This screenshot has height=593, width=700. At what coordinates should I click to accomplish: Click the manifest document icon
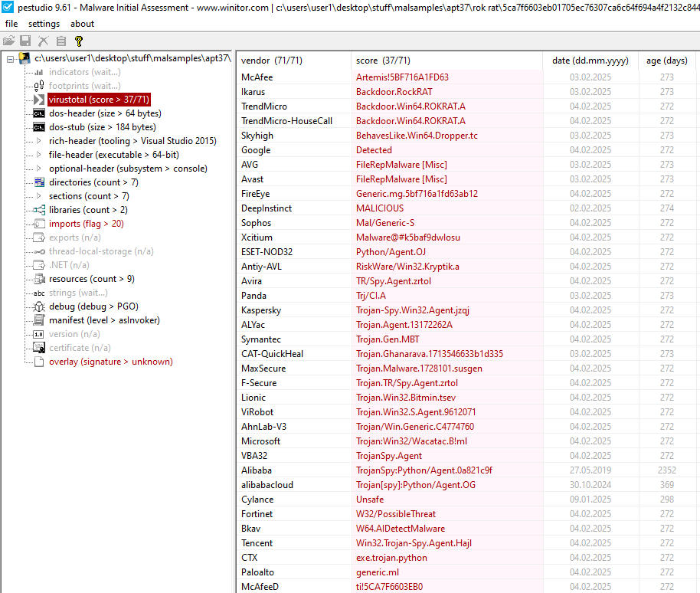[x=39, y=320]
